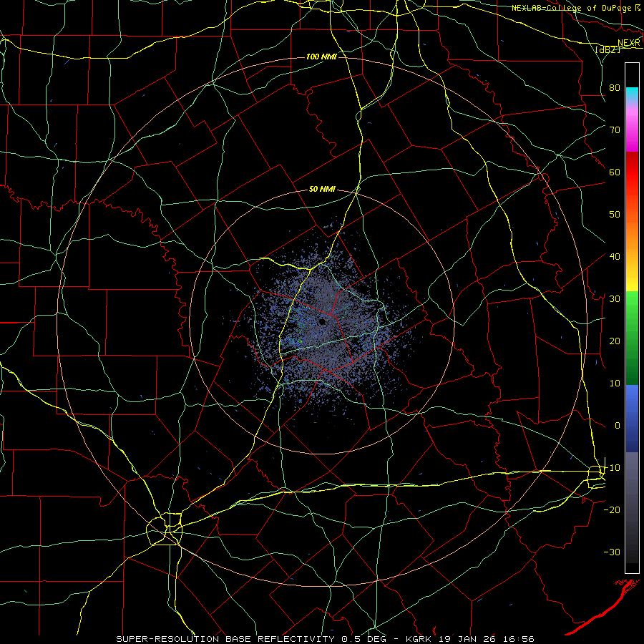The height and width of the screenshot is (644, 644).
Task: Click the 50 value on dBZ scale
Action: 615,215
